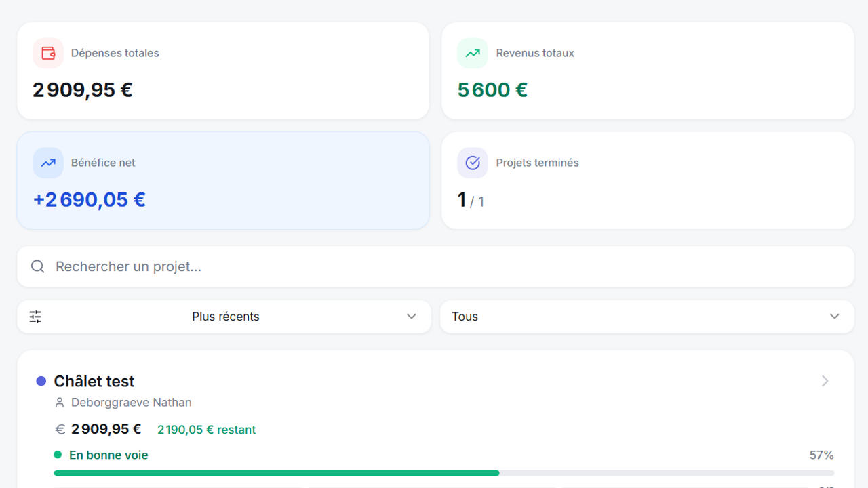
Task: Click the 57% progress percentage
Action: [822, 455]
